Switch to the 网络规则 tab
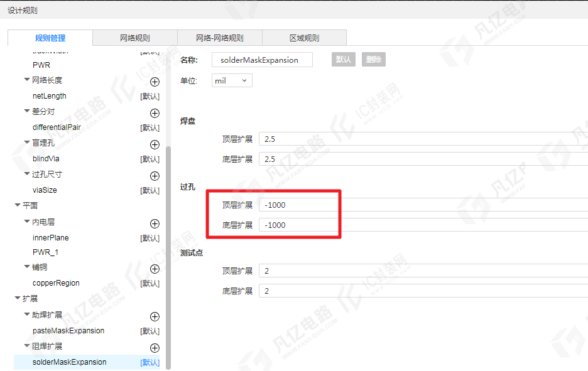Image resolution: width=588 pixels, height=371 pixels. click(135, 38)
